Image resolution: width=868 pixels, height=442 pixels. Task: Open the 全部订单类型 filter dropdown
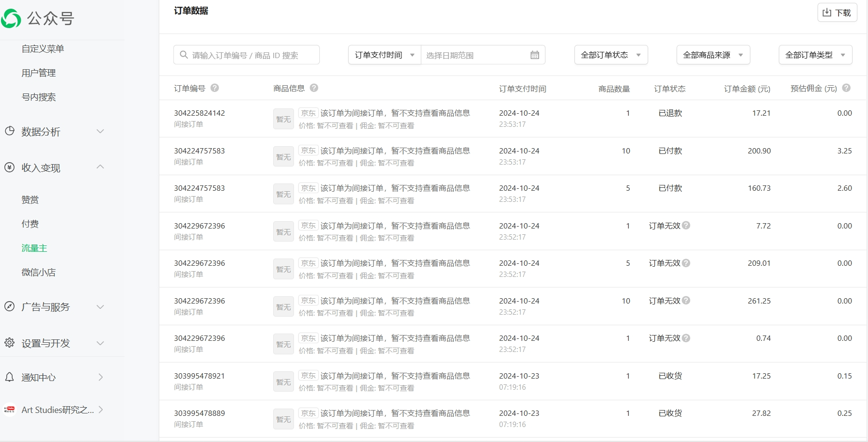(x=815, y=55)
